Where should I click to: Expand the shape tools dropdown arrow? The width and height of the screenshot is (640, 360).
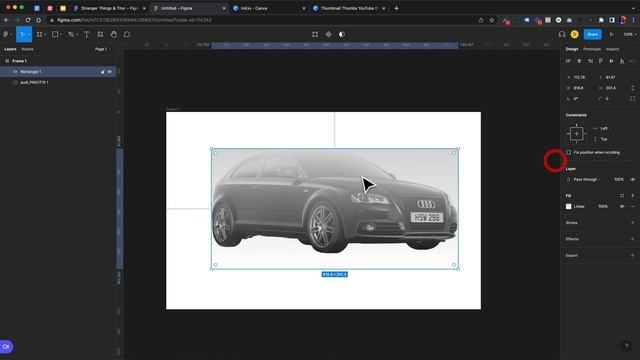pyautogui.click(x=61, y=35)
